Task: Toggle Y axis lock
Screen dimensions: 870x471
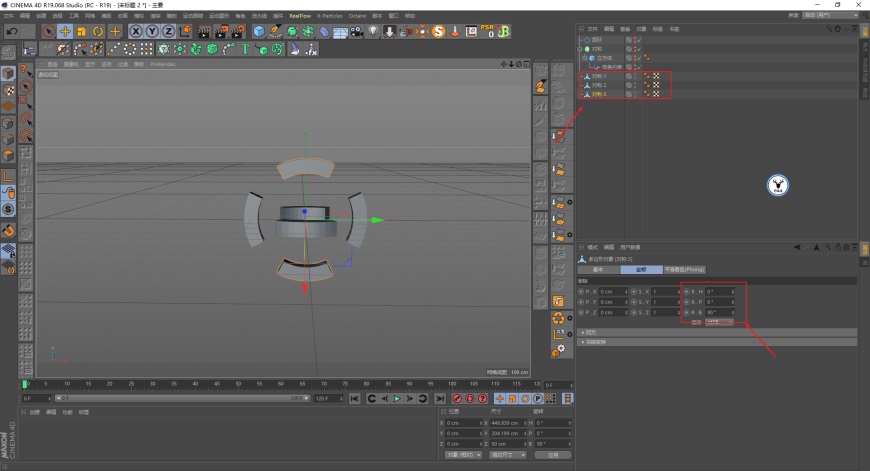Action: coord(152,32)
